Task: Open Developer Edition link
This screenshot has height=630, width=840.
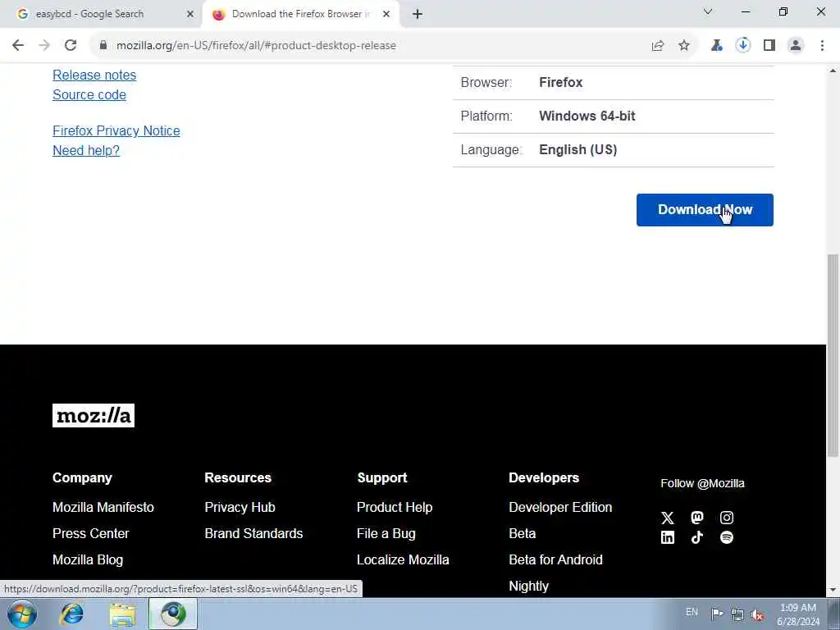Action: (560, 507)
